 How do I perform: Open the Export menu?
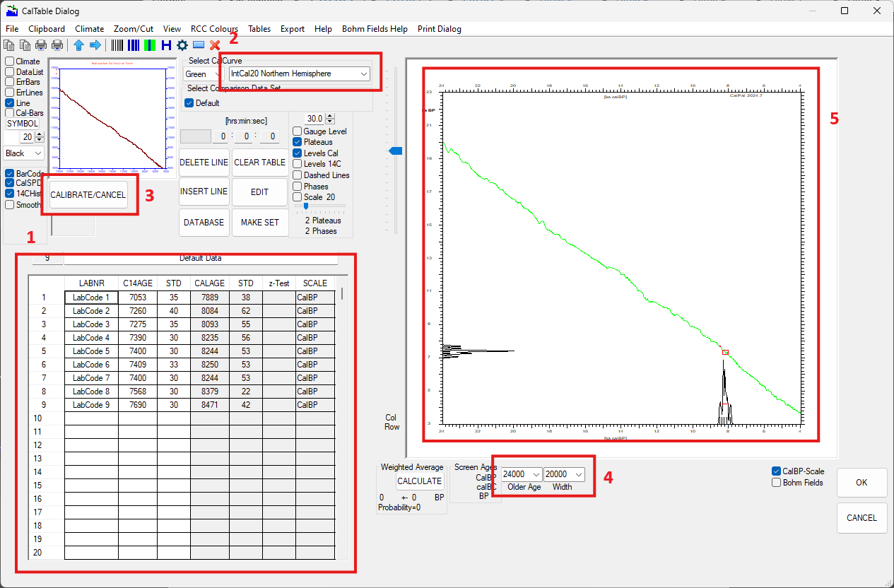coord(292,29)
